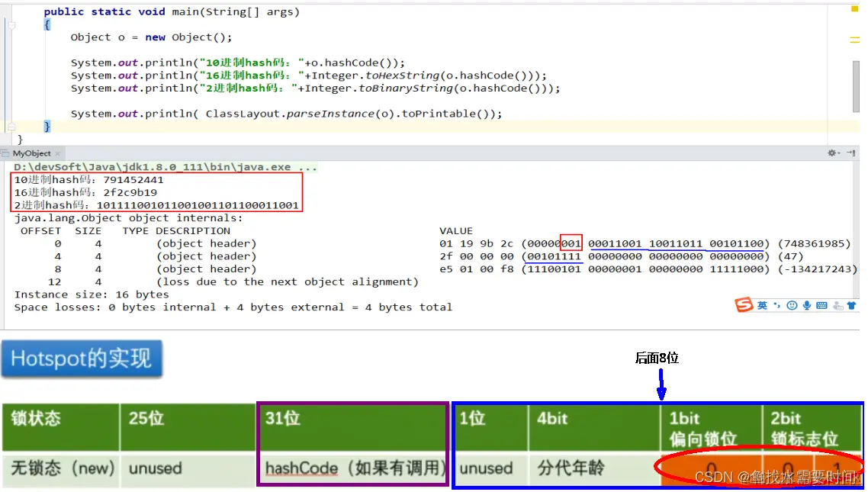Click the '25位' table header cell
Viewport: 868px width, 492px height.
click(188, 427)
